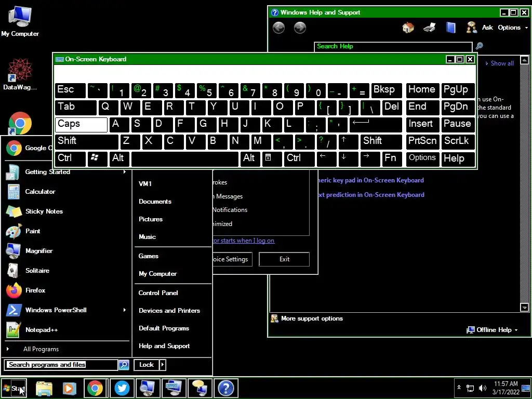
Task: Click the Search Help input field
Action: [394, 46]
